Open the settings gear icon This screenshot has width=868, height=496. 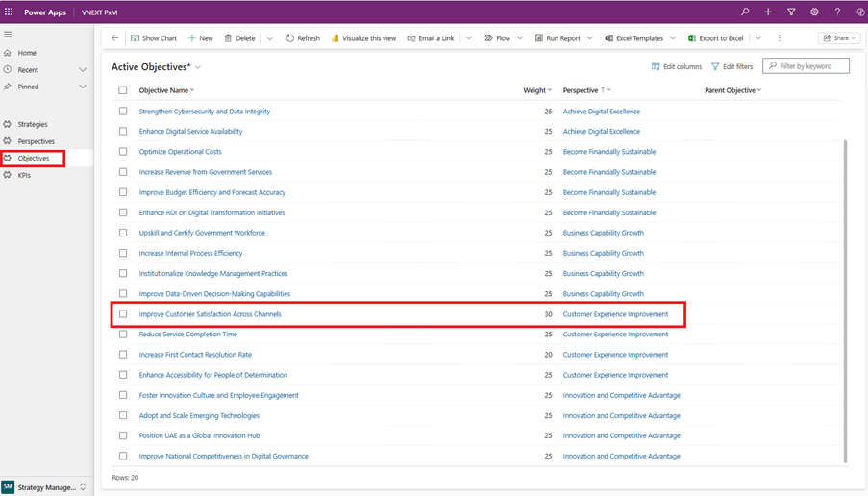[814, 12]
